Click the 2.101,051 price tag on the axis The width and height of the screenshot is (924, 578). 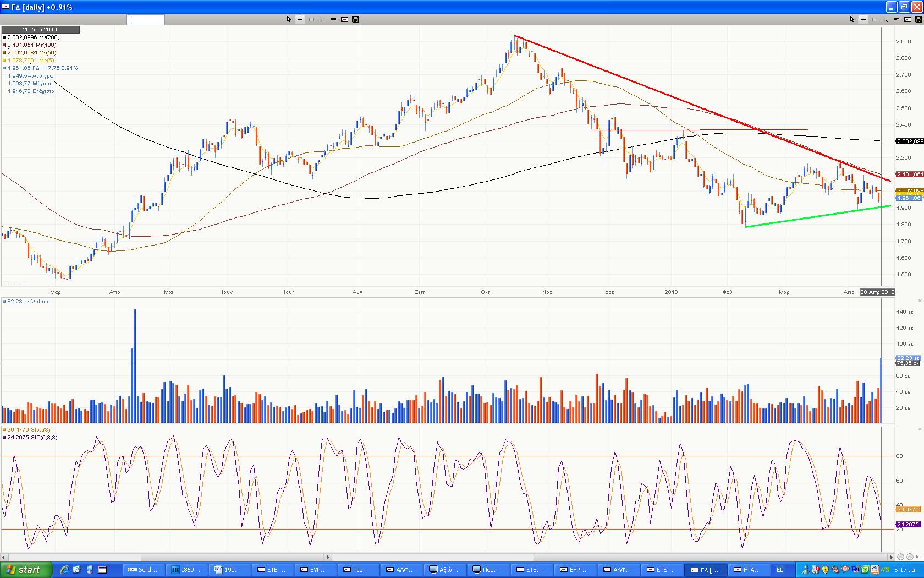point(910,175)
